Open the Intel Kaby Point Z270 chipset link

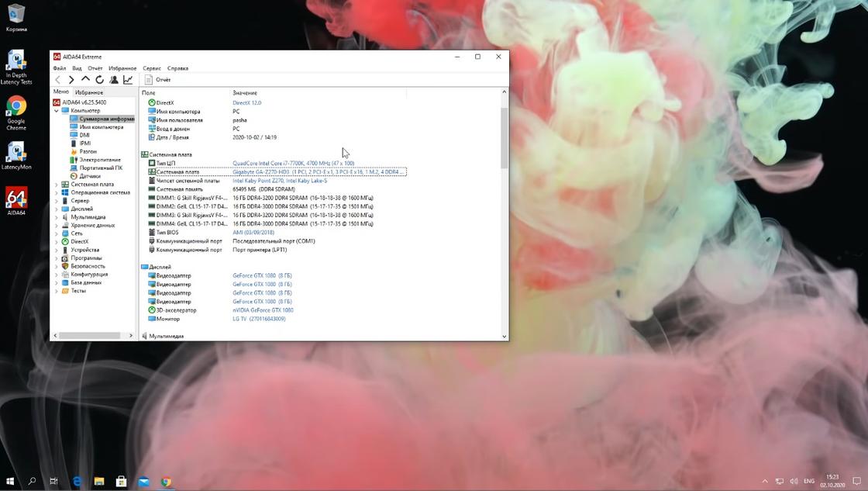click(280, 181)
